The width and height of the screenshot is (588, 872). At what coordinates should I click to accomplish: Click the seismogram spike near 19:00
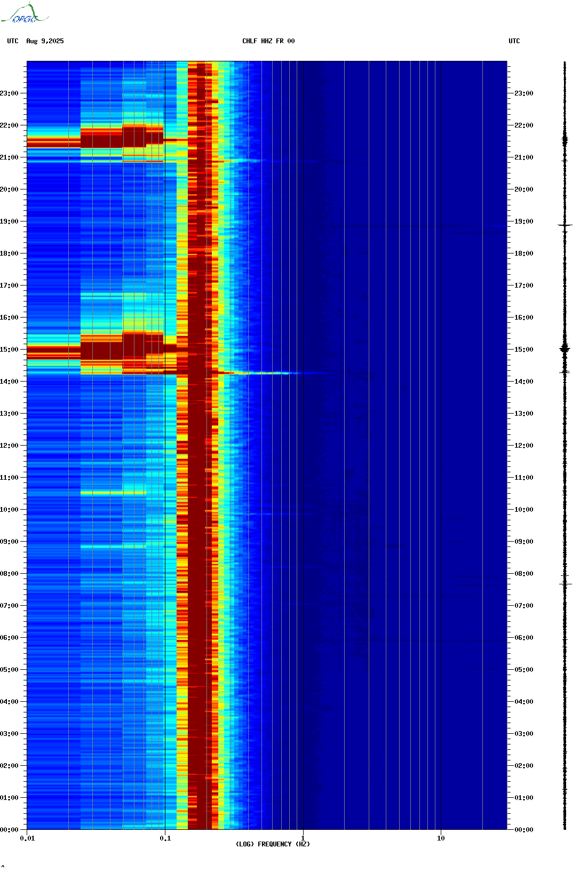pos(565,225)
